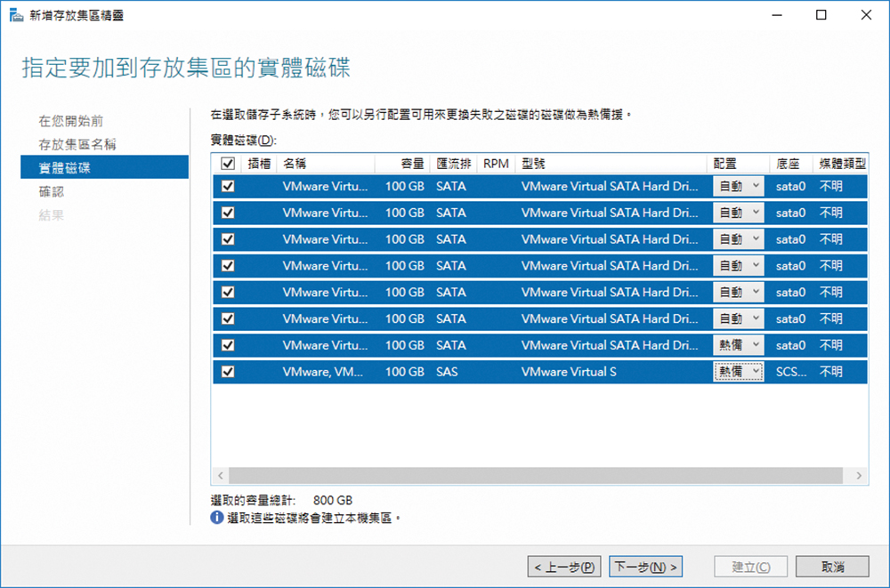890x588 pixels.
Task: Sort by the 型號 column header
Action: pos(611,164)
